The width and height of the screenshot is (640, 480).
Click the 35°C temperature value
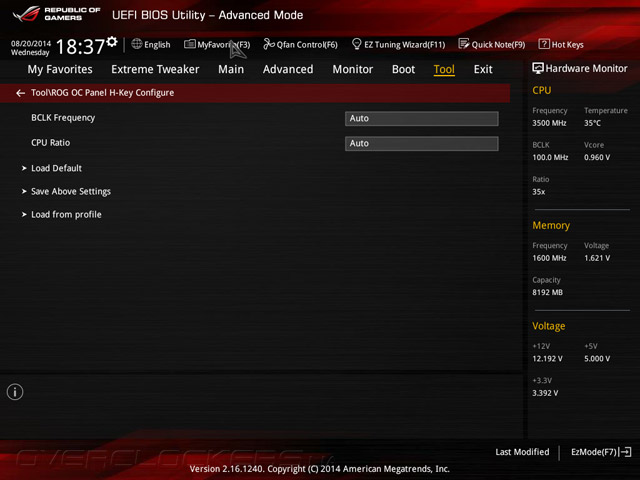(592, 123)
